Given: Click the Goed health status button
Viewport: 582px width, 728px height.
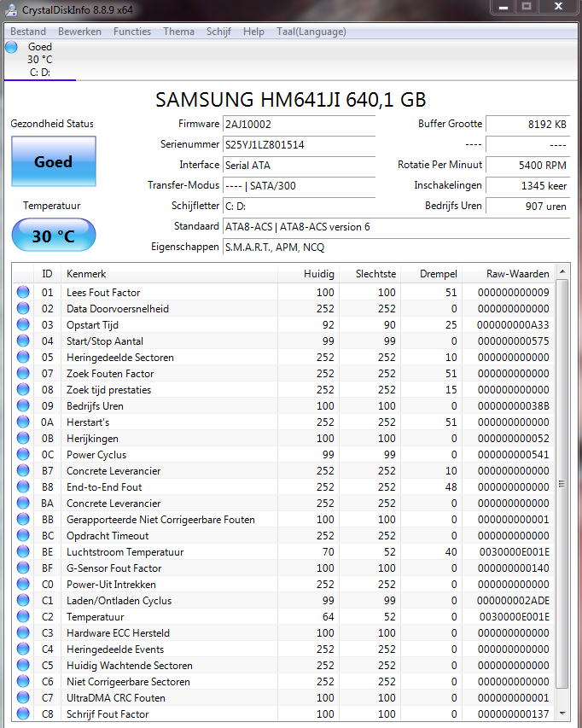Looking at the screenshot, I should click(x=54, y=161).
